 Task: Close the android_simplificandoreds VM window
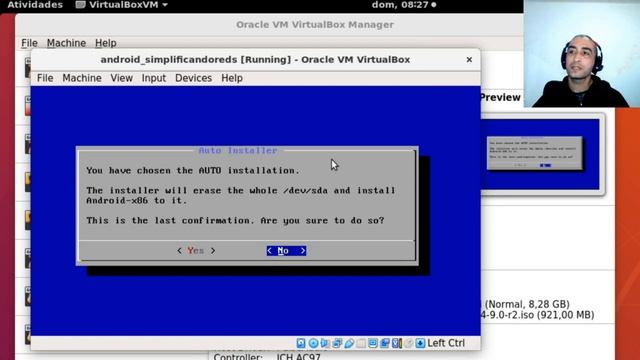click(469, 60)
